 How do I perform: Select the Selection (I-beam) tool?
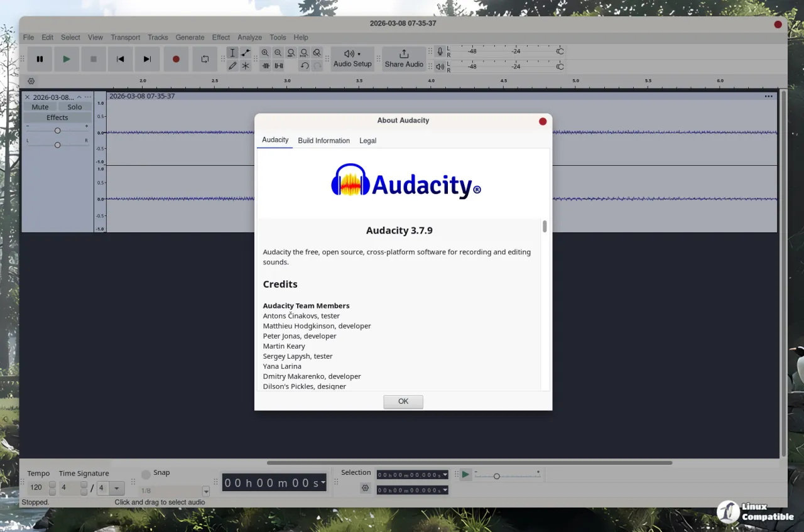(x=232, y=53)
